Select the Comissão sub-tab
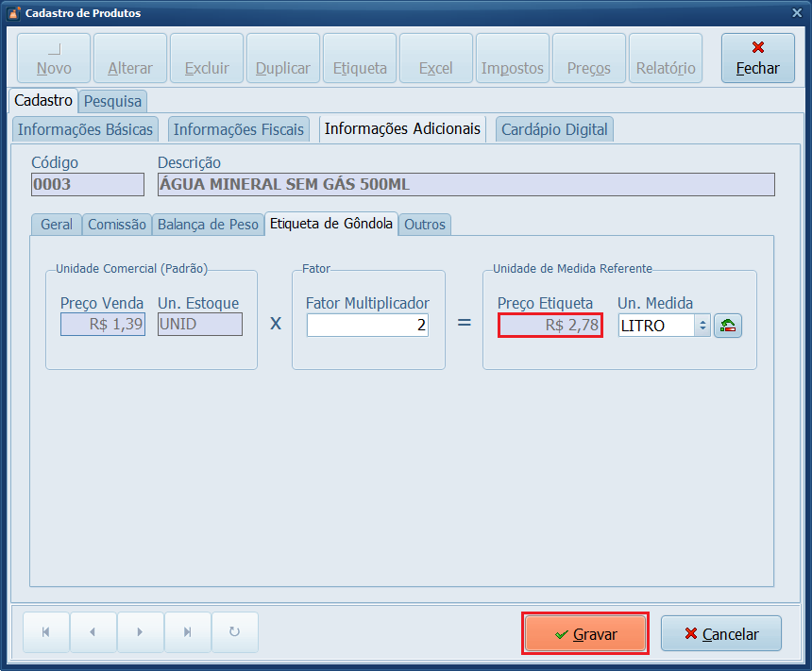812x671 pixels. (117, 225)
